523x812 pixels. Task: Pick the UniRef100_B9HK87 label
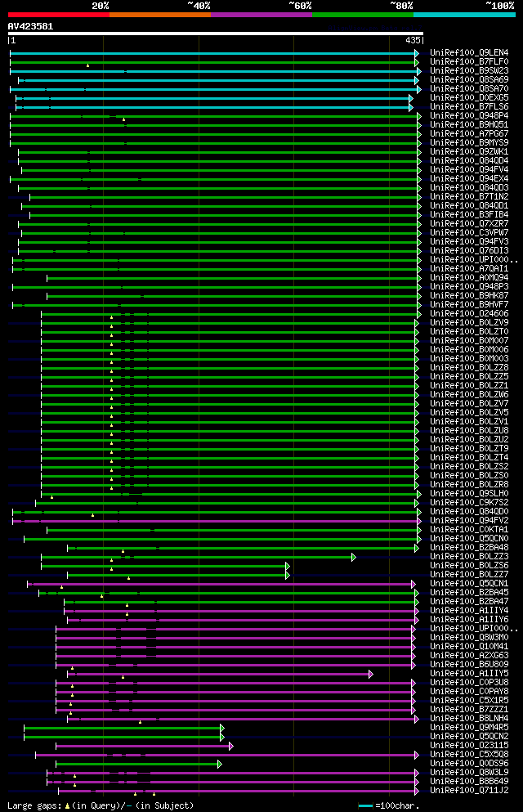coord(469,296)
